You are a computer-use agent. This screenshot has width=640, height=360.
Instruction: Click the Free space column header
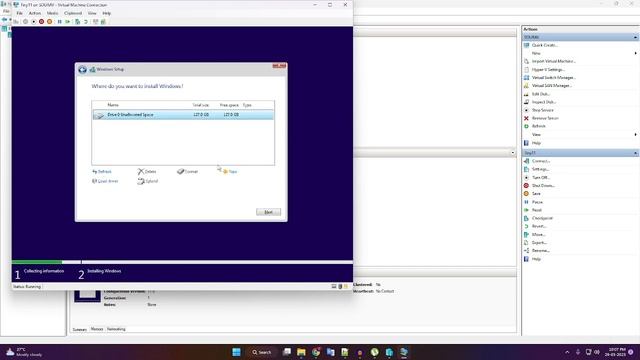pos(229,105)
